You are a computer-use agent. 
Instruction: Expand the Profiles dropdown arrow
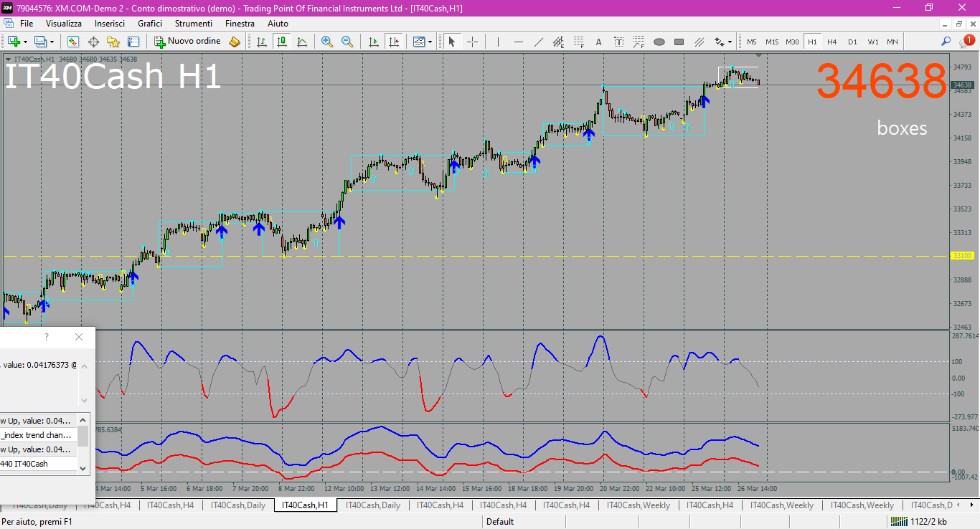[52, 42]
